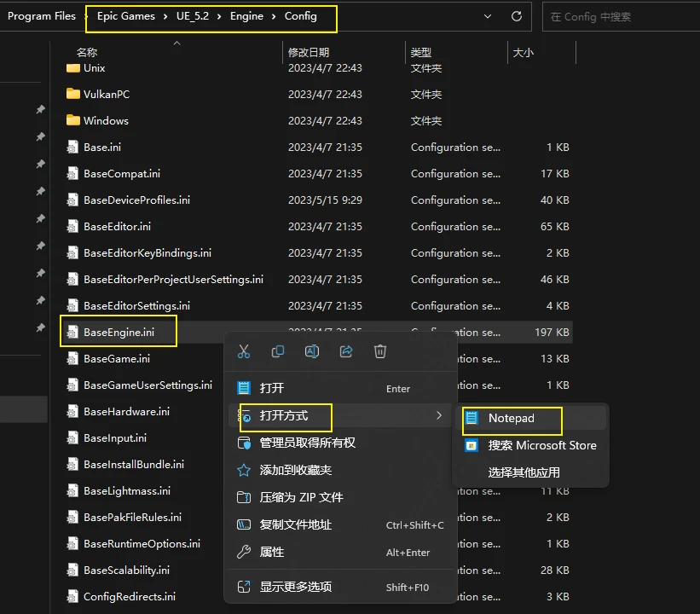Select 选择其他应用 in submenu

531,472
